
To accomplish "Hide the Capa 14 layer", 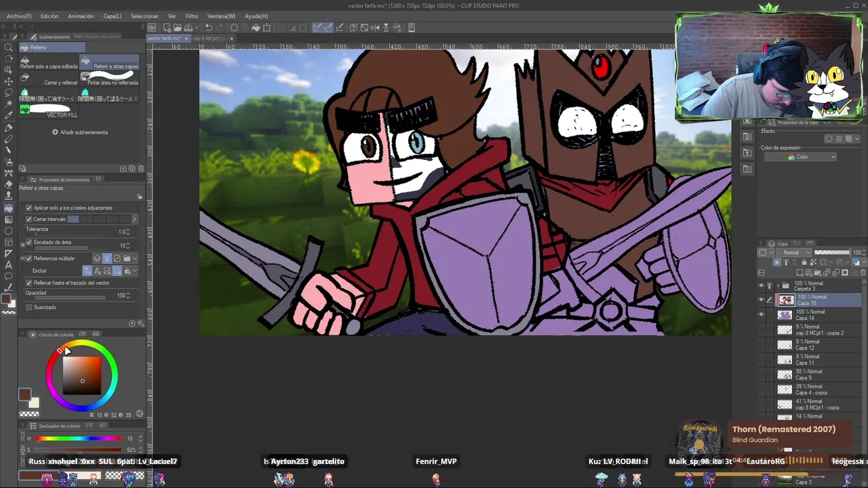I will tap(761, 314).
